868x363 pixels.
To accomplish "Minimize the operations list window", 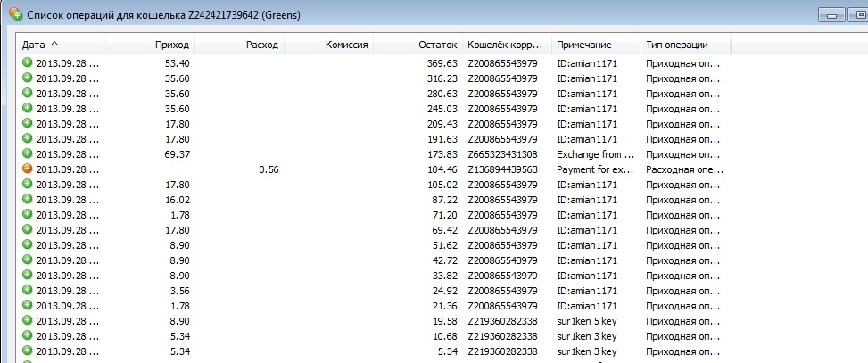I will tap(831, 15).
